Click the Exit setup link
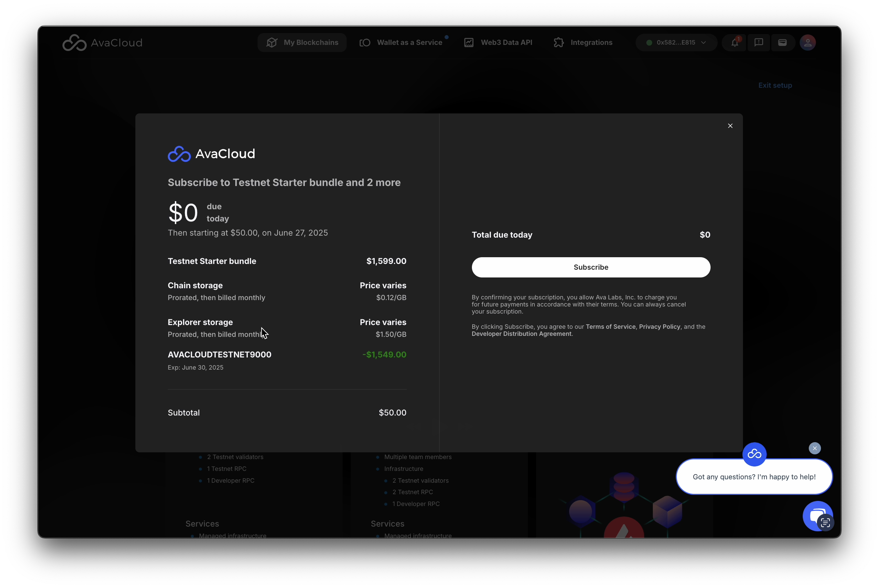This screenshot has width=879, height=588. 775,85
